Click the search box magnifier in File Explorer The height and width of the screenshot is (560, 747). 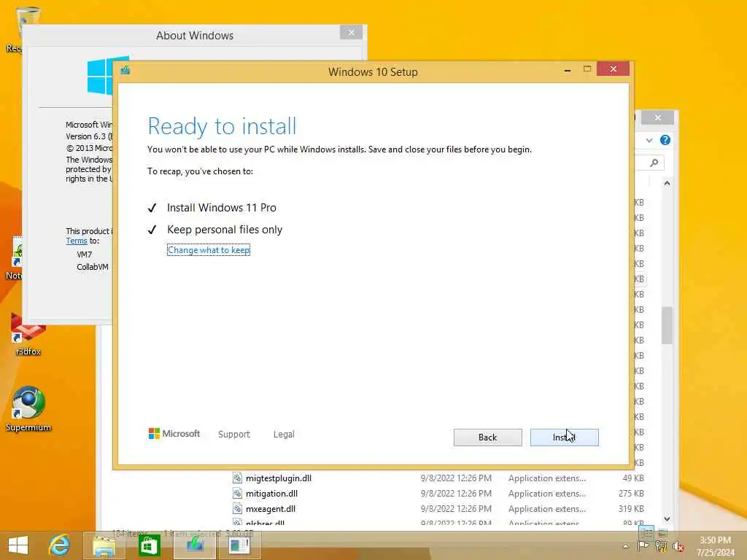pyautogui.click(x=654, y=163)
